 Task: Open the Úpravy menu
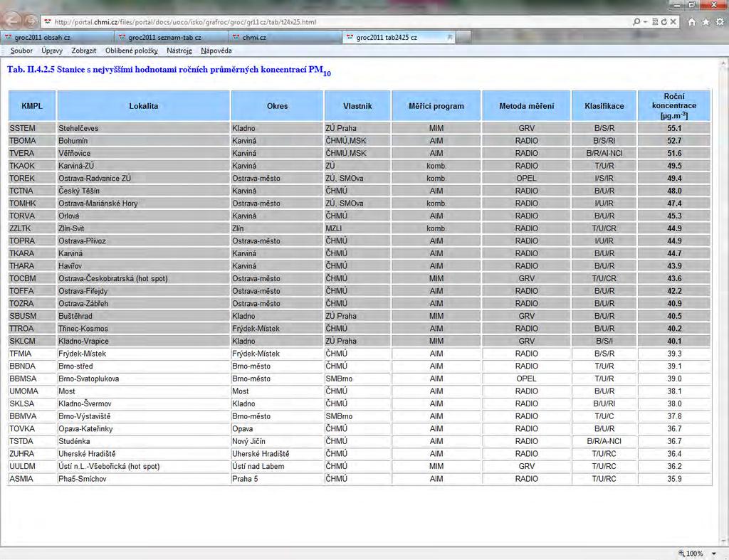[x=51, y=51]
